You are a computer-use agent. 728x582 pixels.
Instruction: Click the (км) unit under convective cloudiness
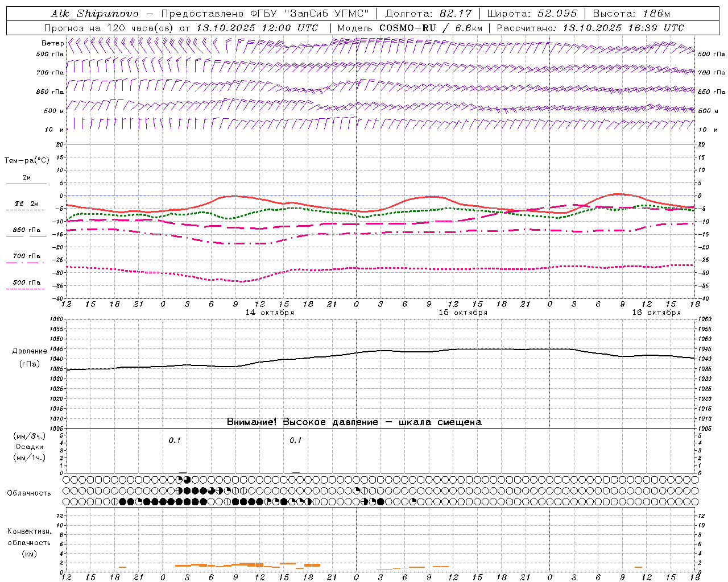tap(29, 554)
